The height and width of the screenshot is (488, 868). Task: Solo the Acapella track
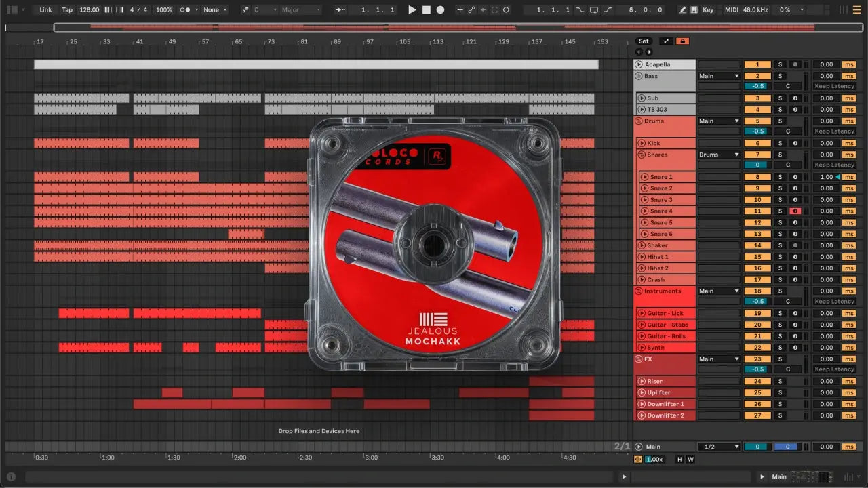780,65
